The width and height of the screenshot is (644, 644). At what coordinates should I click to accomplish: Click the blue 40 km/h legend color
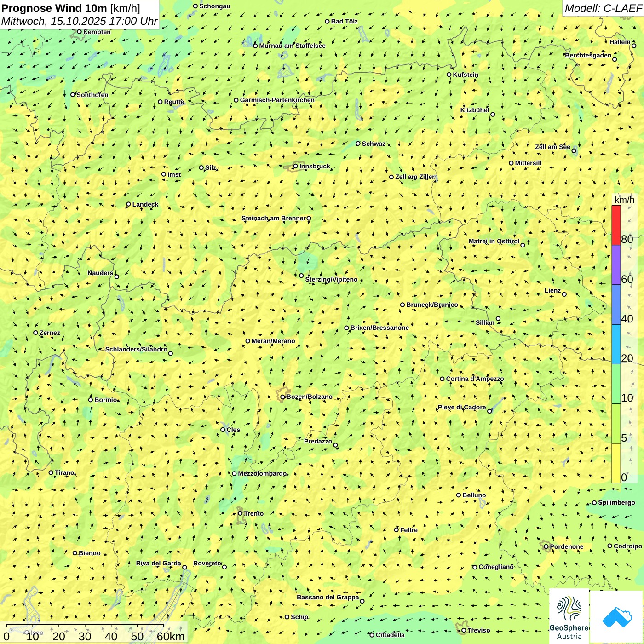[x=616, y=305]
